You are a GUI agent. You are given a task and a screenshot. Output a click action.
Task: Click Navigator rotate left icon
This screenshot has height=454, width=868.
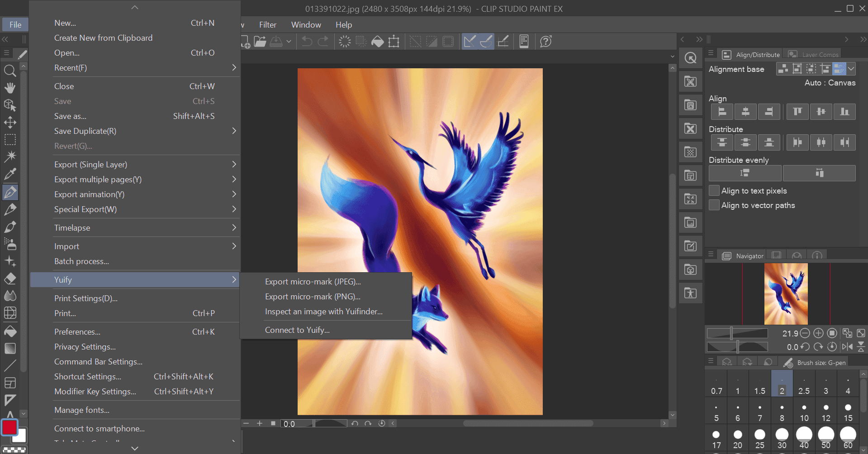[805, 347]
